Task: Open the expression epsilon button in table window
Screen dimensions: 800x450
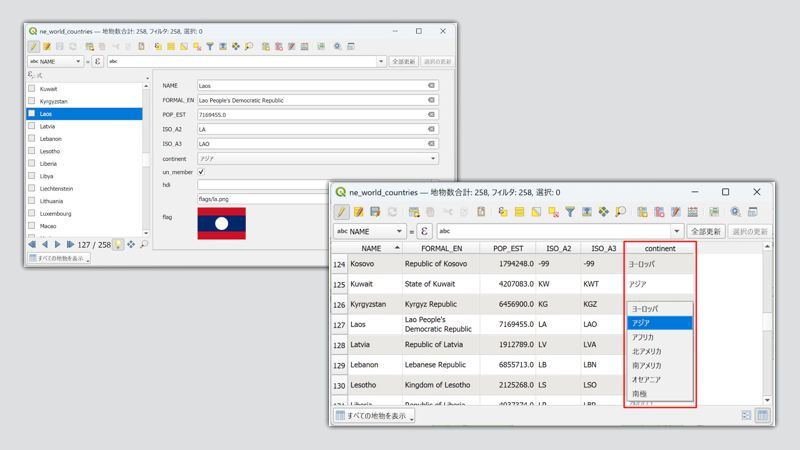Action: pos(424,231)
